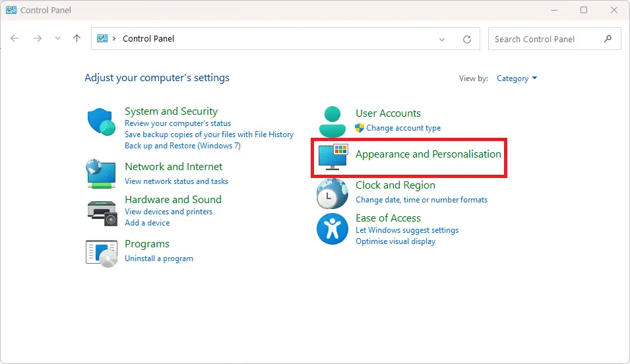Click the Hardware and Sound printer icon

tap(102, 213)
